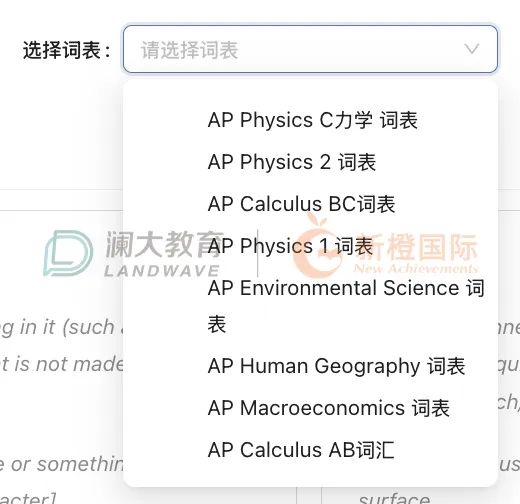
Task: Click the italic word "surface"
Action: pyautogui.click(x=394, y=499)
